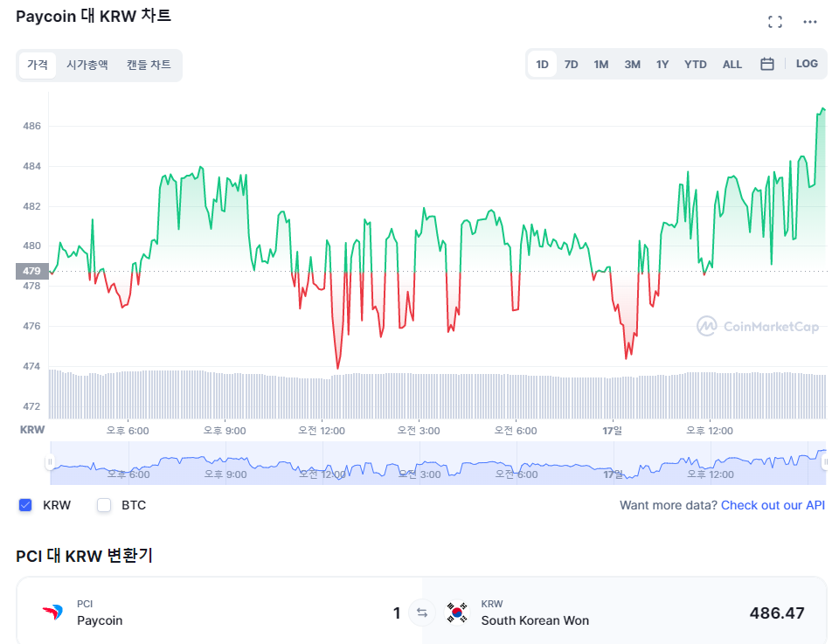Open the calendar date range picker
The image size is (832, 644).
(x=766, y=64)
